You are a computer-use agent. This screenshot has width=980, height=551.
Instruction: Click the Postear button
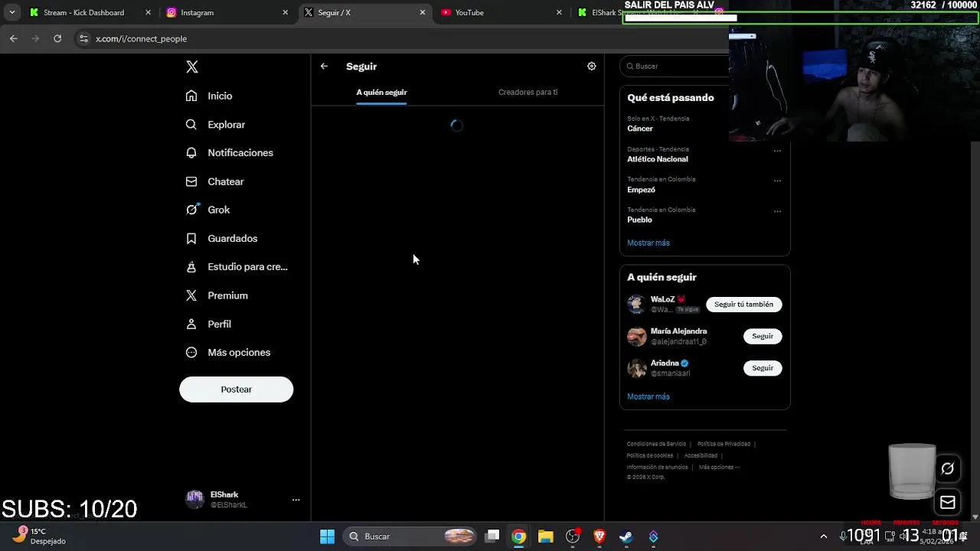pyautogui.click(x=236, y=390)
